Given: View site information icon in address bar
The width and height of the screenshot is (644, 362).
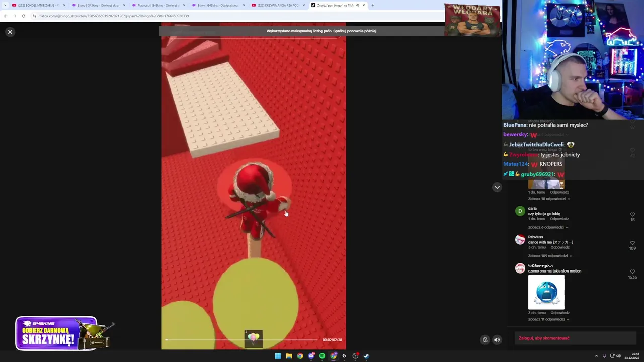Looking at the screenshot, I should pyautogui.click(x=34, y=16).
